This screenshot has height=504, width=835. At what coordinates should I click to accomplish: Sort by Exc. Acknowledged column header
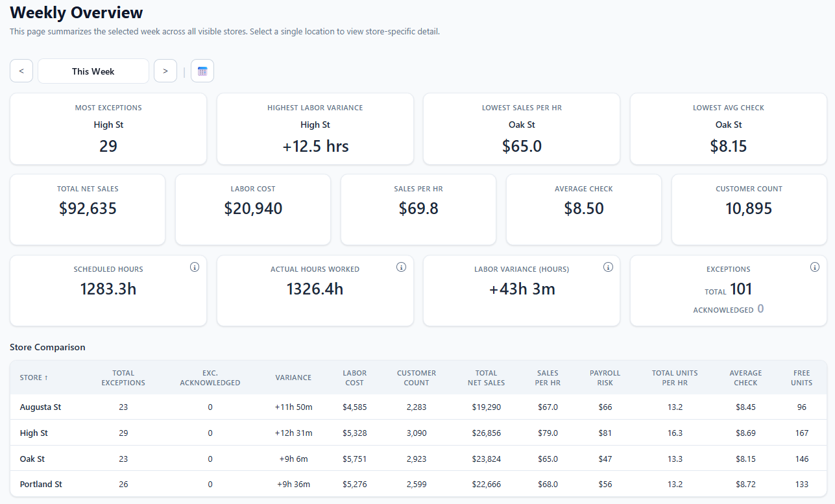coord(210,378)
